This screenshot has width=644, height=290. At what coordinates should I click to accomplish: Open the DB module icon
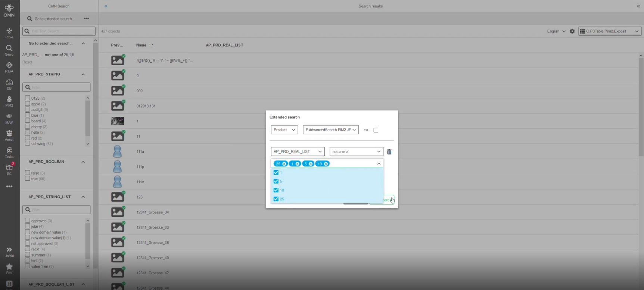(9, 84)
